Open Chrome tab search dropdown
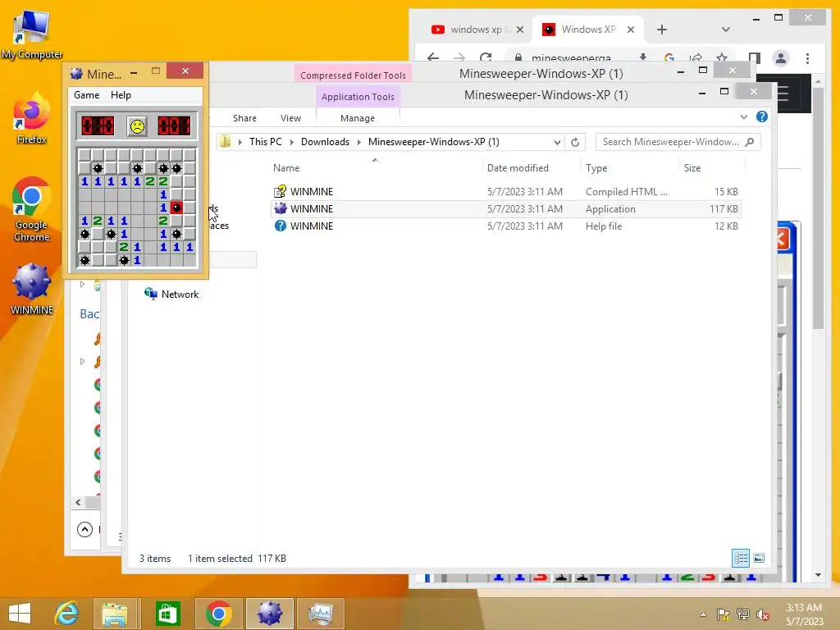The image size is (840, 630). [725, 30]
